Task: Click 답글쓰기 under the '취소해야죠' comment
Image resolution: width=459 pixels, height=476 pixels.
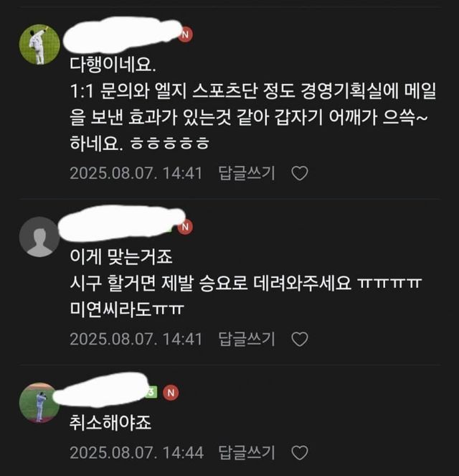Action: pos(247,452)
